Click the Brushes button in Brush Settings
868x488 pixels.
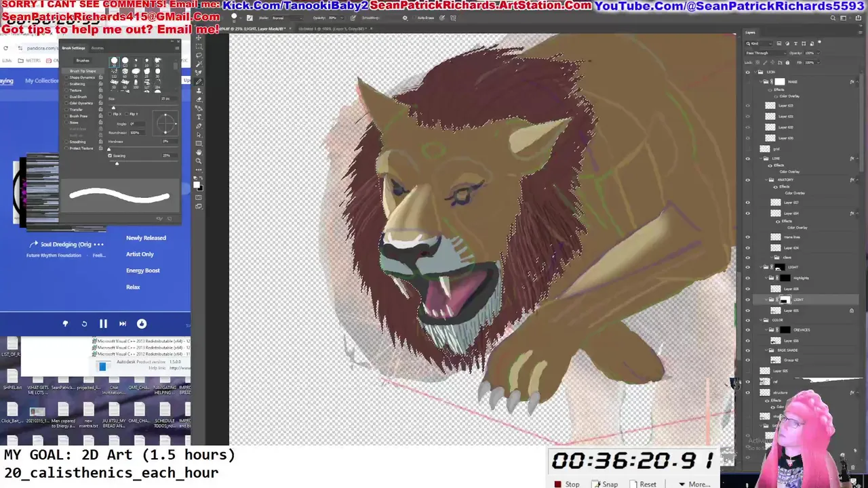coord(83,60)
